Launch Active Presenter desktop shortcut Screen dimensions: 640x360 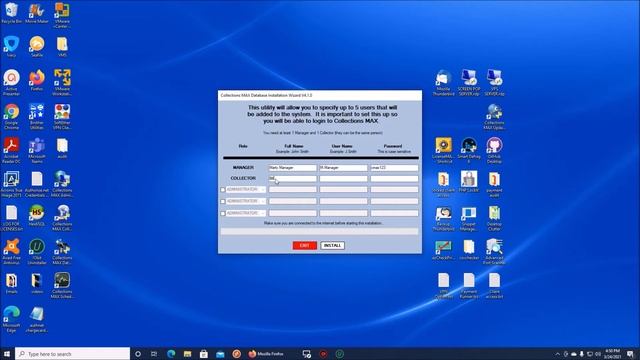pos(11,82)
